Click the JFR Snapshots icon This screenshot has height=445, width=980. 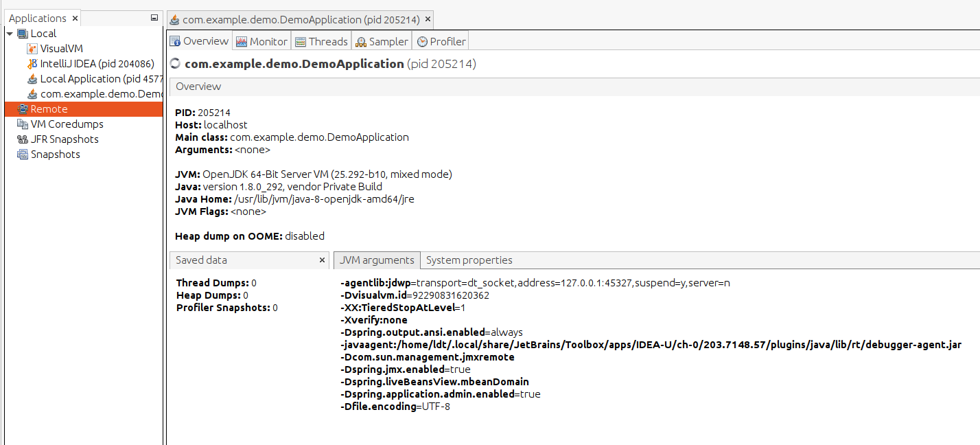(23, 139)
